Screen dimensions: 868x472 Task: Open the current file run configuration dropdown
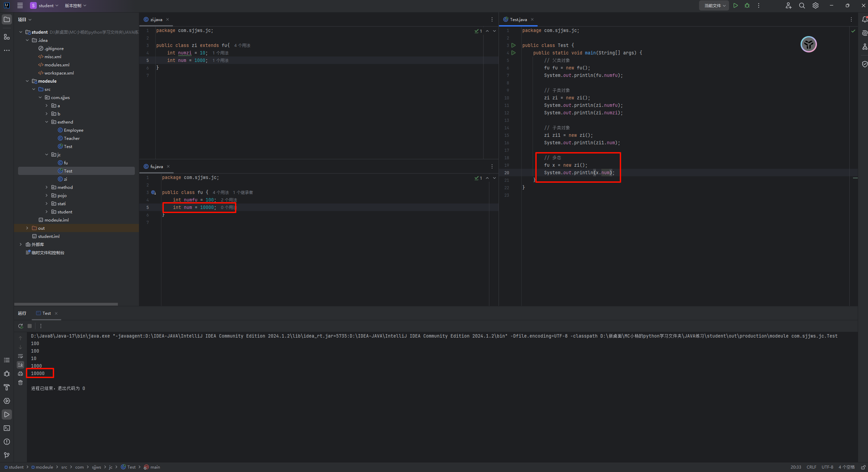714,5
